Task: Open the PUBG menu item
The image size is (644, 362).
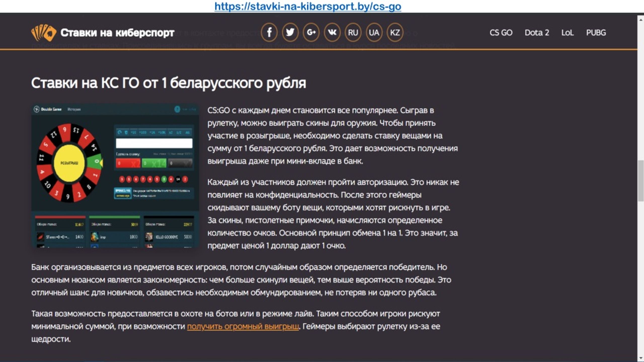Action: click(596, 33)
